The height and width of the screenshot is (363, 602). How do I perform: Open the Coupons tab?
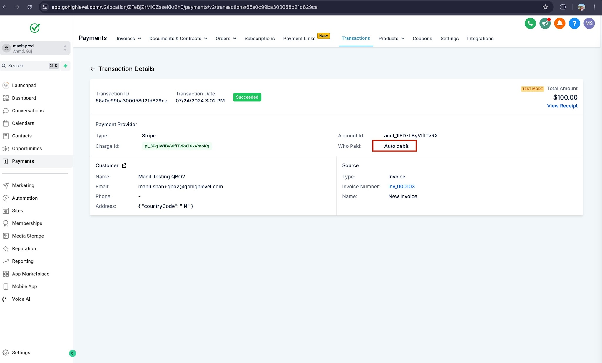tap(422, 38)
